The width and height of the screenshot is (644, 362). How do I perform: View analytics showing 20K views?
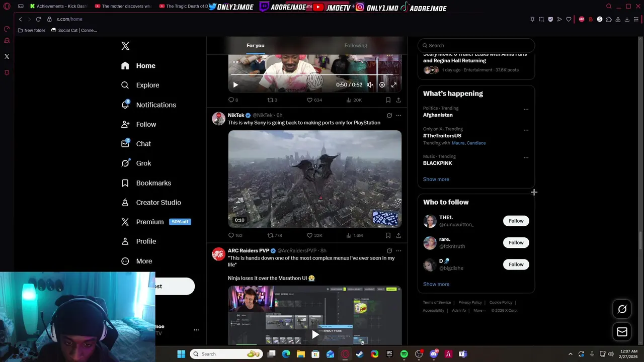tap(354, 100)
